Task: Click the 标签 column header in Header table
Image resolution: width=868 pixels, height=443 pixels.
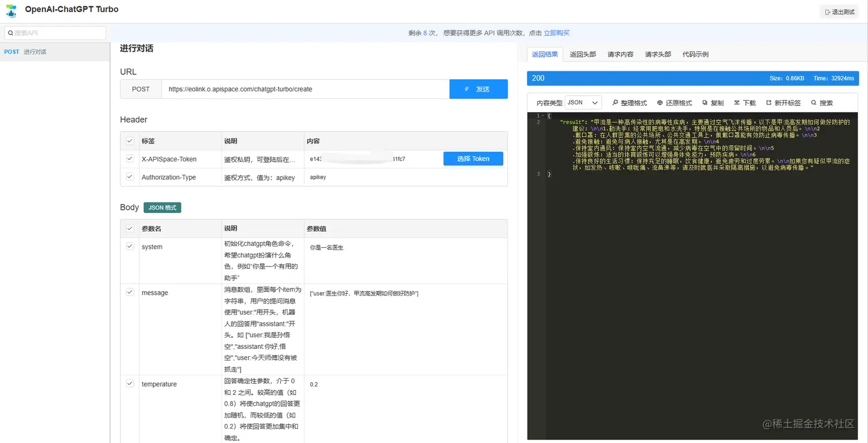Action: pos(148,141)
